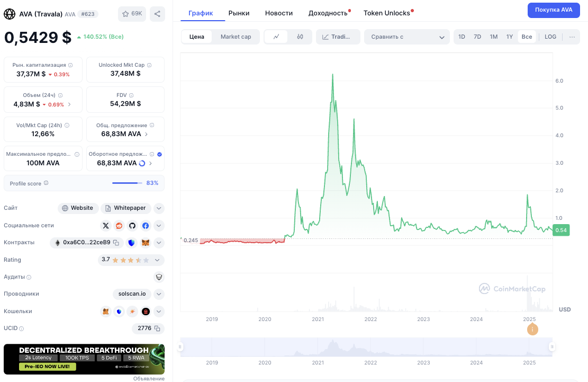The height and width of the screenshot is (382, 588).
Task: Open info icon beside Profile score
Action: [x=46, y=183]
